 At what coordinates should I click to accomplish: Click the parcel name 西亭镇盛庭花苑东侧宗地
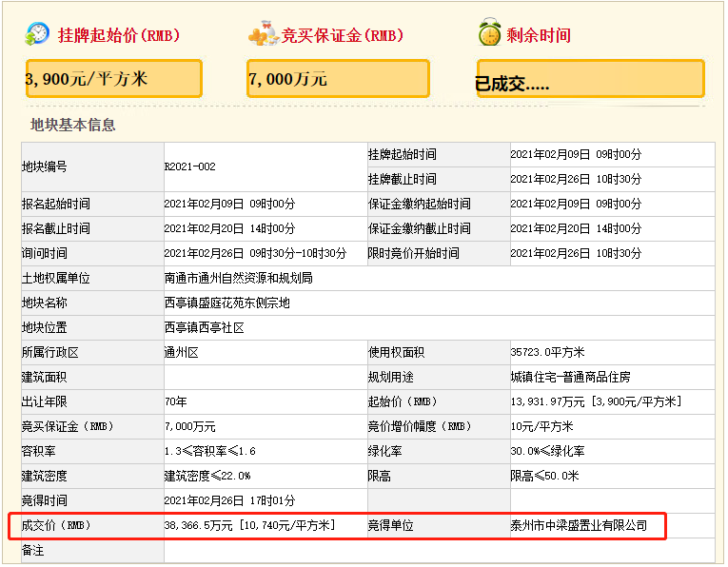(227, 303)
